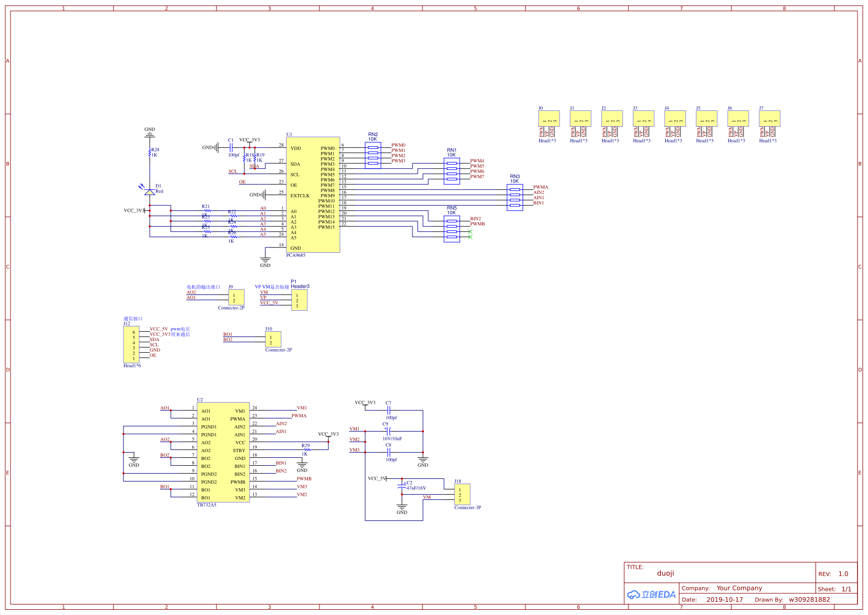This screenshot has width=868, height=615.
Task: Select capacitor C2 47uF/16V symbol
Action: click(x=402, y=486)
